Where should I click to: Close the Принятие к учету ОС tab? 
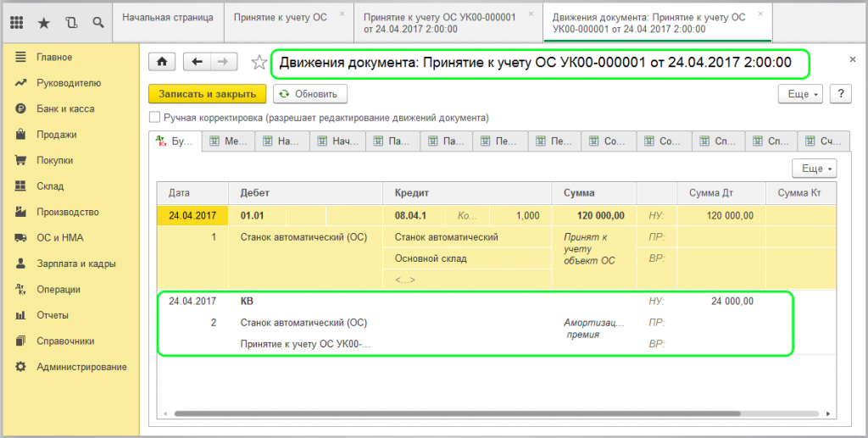tap(342, 14)
